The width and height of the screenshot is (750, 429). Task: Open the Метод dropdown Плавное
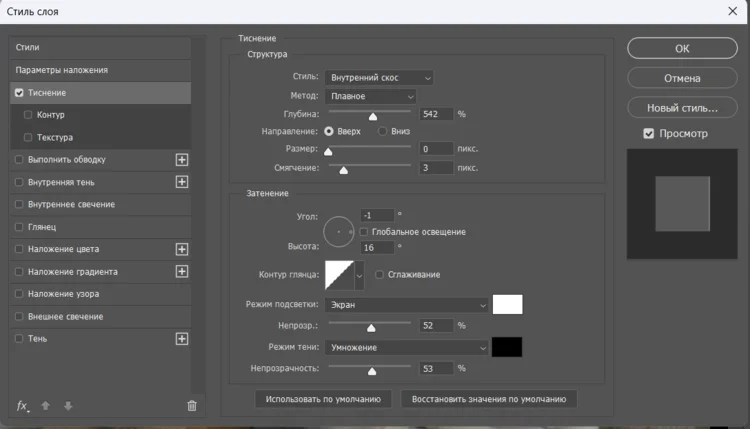click(370, 96)
